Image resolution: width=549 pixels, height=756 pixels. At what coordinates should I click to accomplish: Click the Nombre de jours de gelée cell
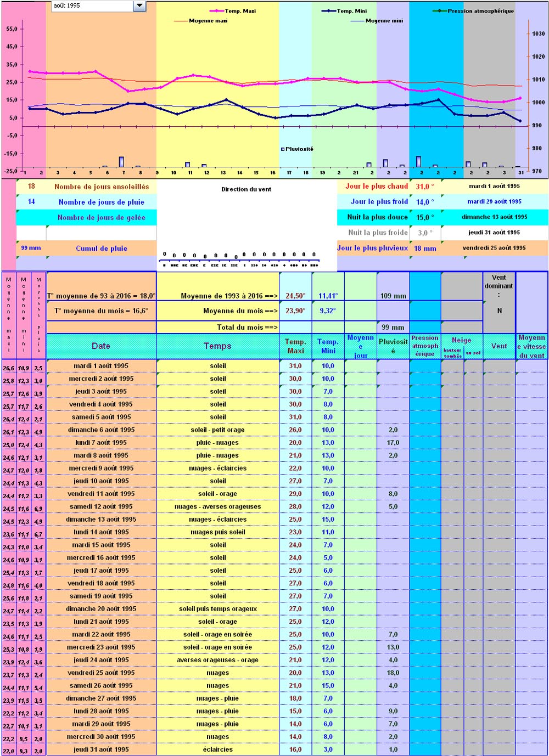click(101, 218)
